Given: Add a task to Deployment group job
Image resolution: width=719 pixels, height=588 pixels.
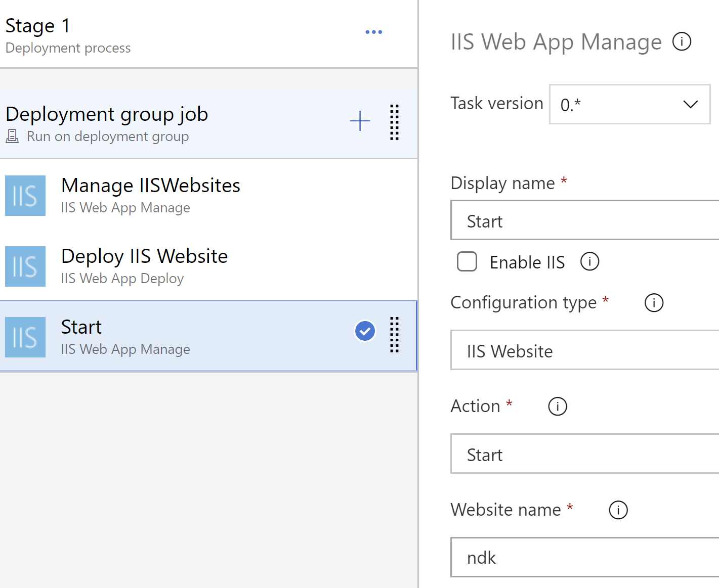Looking at the screenshot, I should pos(360,121).
